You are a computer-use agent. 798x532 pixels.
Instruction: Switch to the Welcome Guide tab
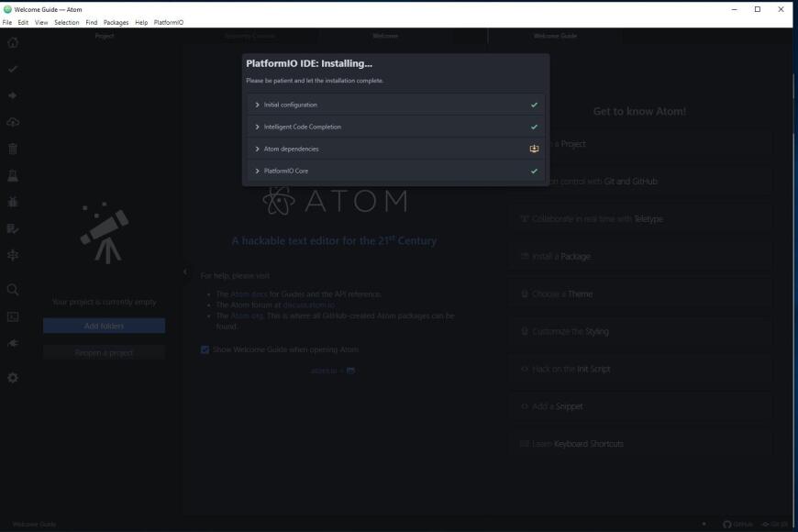click(555, 36)
